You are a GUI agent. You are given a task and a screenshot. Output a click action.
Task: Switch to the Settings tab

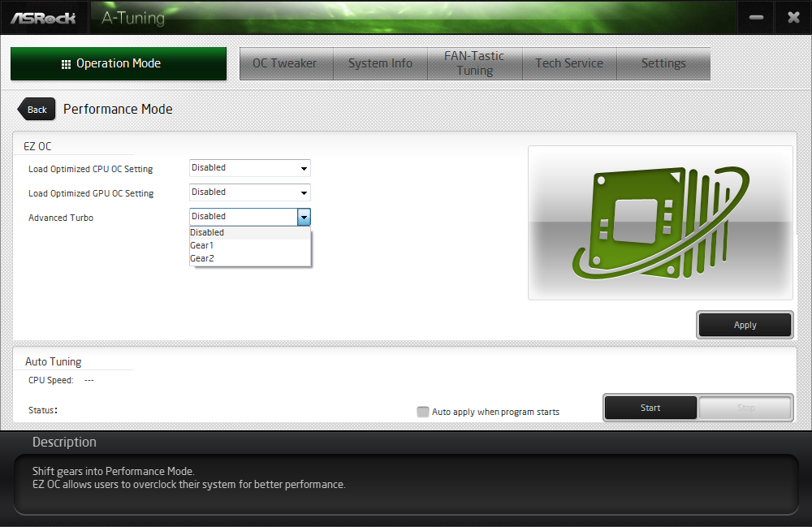(x=663, y=63)
